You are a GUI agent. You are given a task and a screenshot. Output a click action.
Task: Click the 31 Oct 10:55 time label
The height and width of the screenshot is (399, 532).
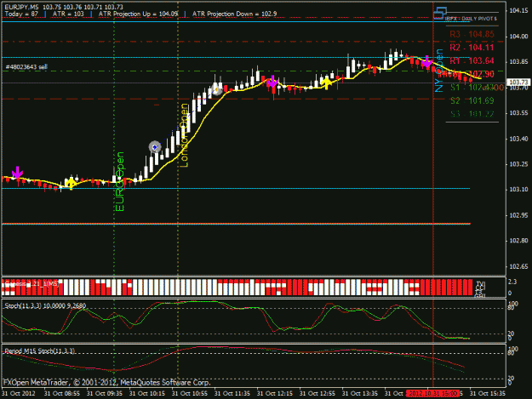(189, 393)
